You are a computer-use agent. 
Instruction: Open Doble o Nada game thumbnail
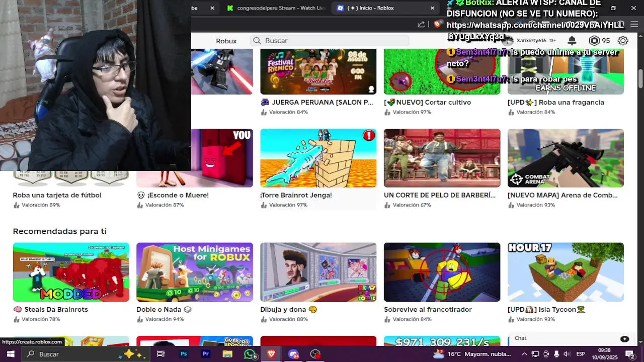(195, 272)
